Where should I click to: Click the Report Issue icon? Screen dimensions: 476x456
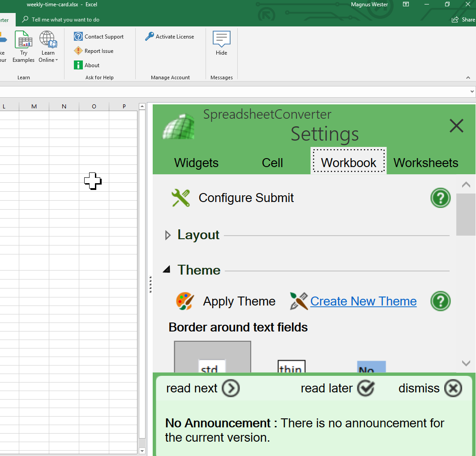pyautogui.click(x=78, y=51)
